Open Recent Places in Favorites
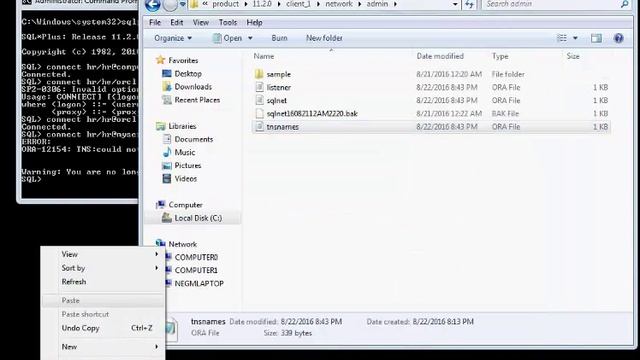The height and width of the screenshot is (360, 640). (x=197, y=100)
